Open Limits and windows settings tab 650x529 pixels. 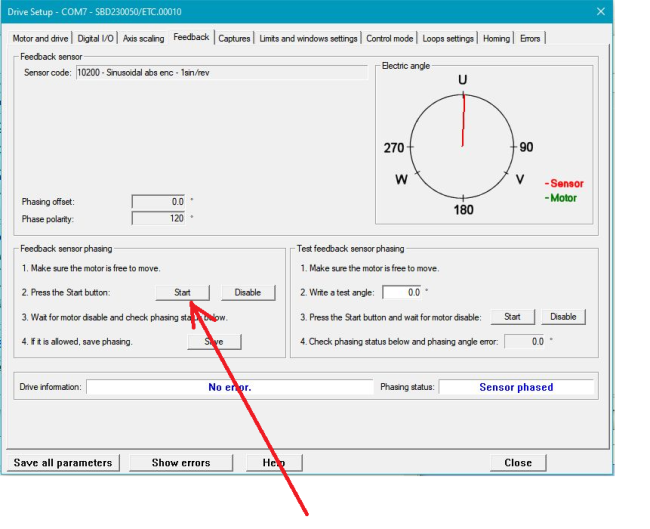(308, 39)
